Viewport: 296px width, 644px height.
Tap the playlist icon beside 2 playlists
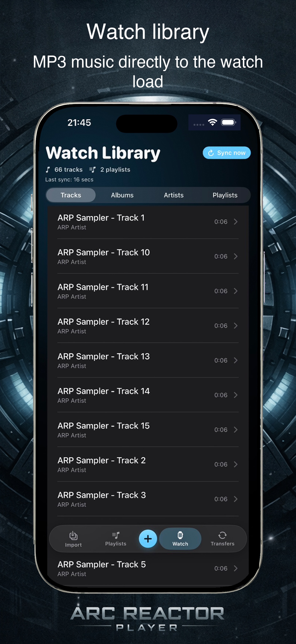click(x=93, y=169)
